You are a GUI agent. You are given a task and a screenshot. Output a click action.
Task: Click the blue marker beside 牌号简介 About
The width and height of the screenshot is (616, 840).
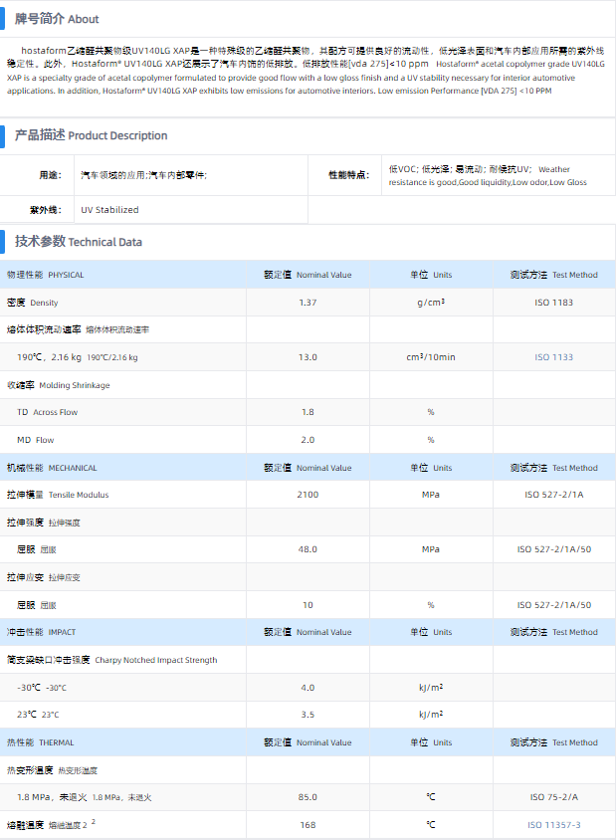point(5,19)
